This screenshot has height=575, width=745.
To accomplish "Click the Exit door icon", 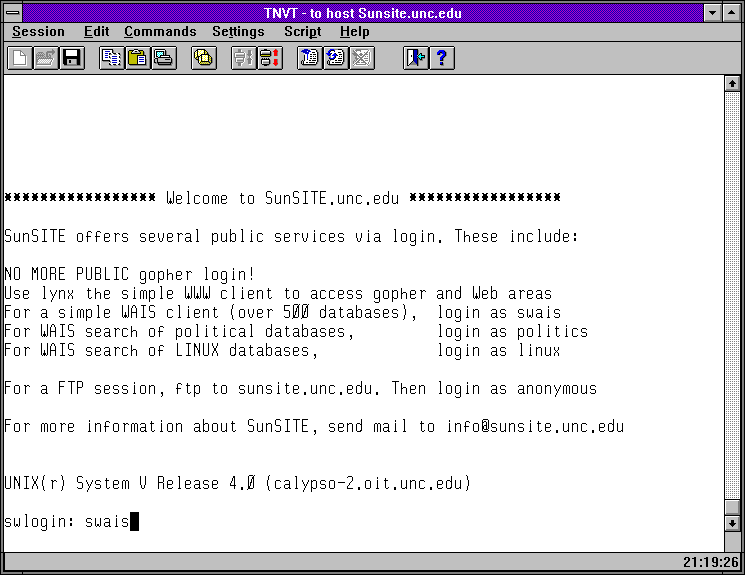I will click(x=415, y=58).
